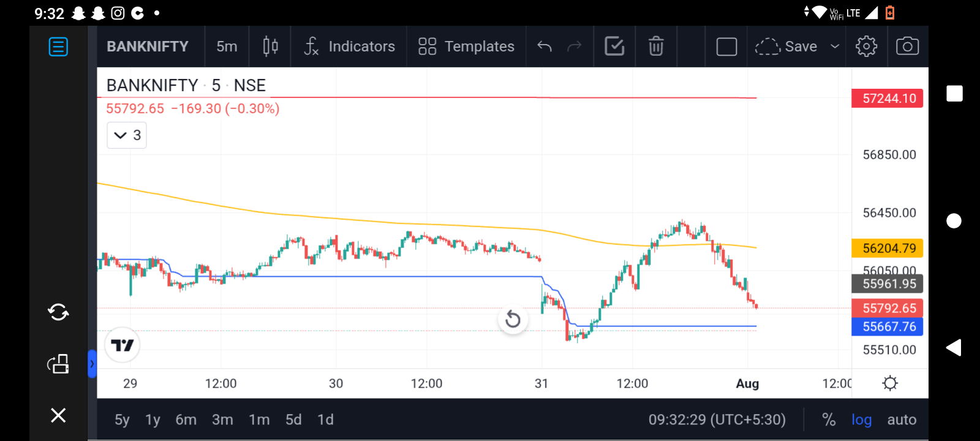980x441 pixels.
Task: Redo the chart action
Action: point(574,47)
